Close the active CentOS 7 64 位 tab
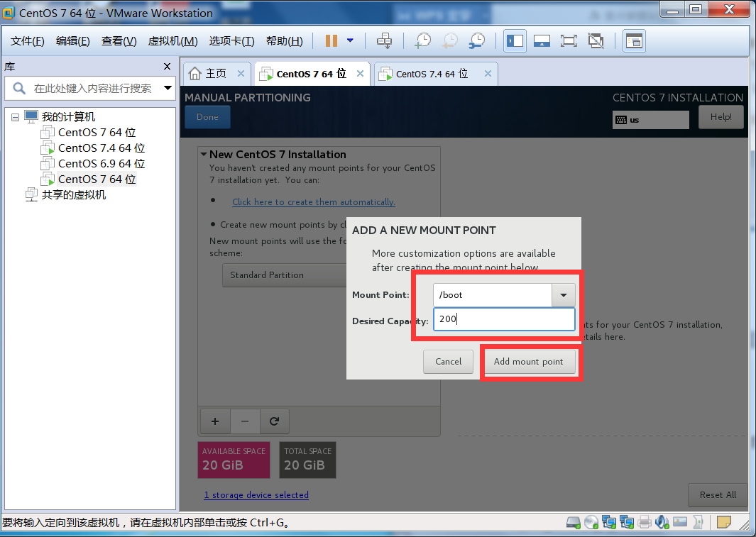The image size is (756, 537). tap(360, 74)
